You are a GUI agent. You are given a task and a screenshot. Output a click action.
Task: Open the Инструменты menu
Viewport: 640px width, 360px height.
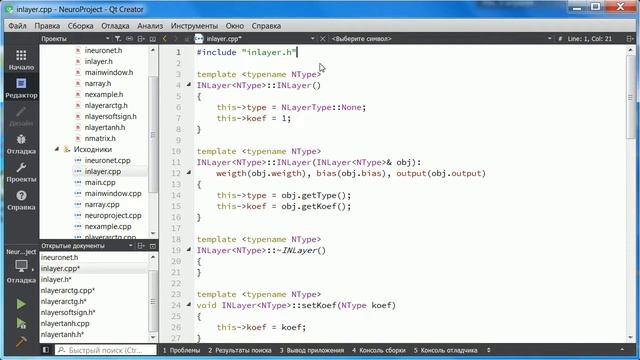[194, 26]
